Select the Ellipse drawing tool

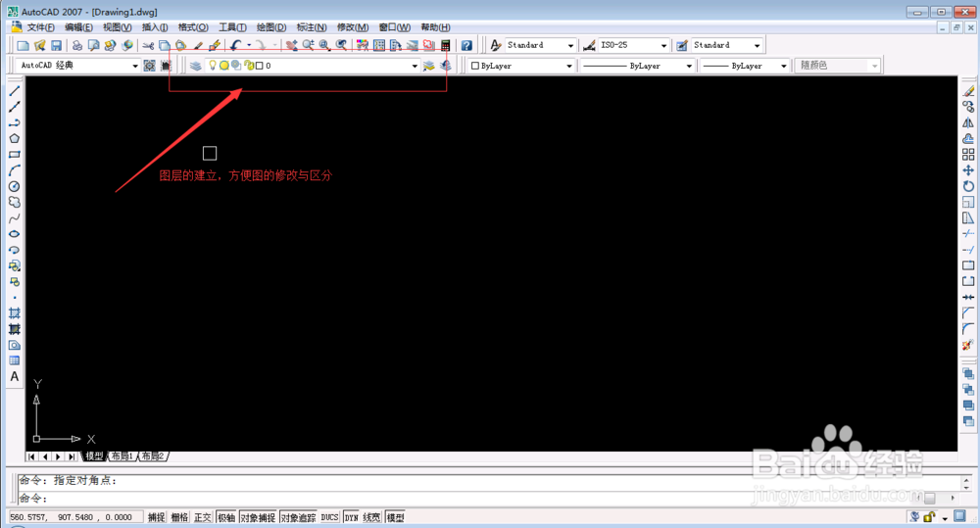click(15, 234)
